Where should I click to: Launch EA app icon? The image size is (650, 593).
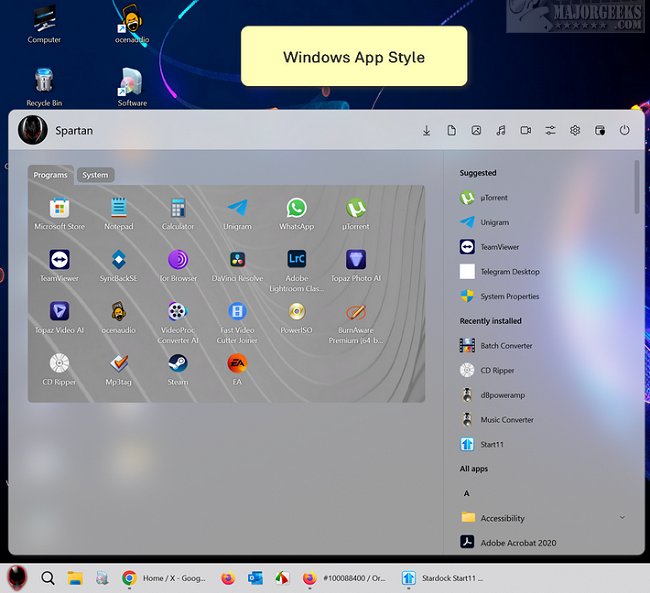click(x=237, y=370)
